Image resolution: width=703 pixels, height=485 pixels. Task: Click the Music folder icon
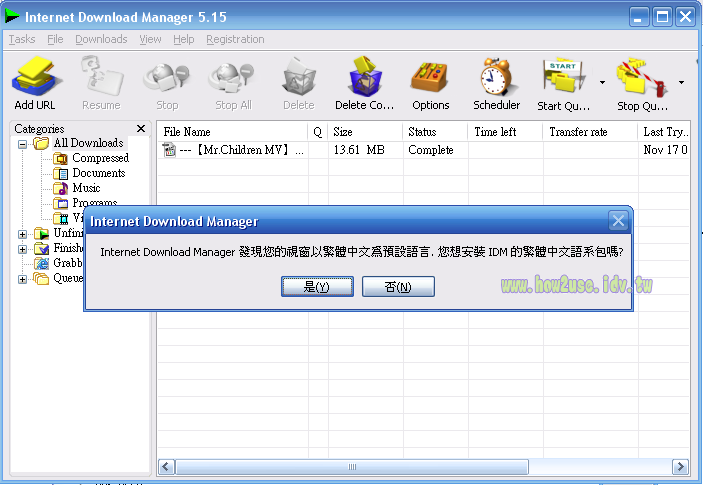(x=61, y=188)
